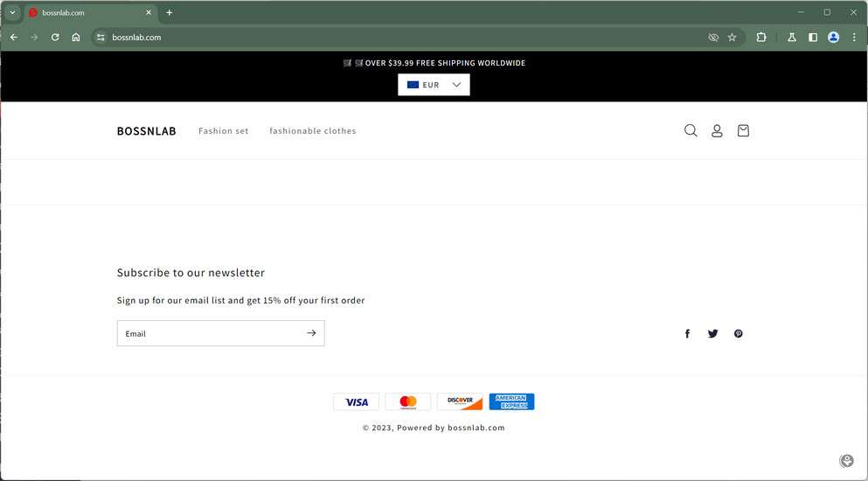868x481 pixels.
Task: Click the free shipping worldwide announcement
Action: pos(434,63)
